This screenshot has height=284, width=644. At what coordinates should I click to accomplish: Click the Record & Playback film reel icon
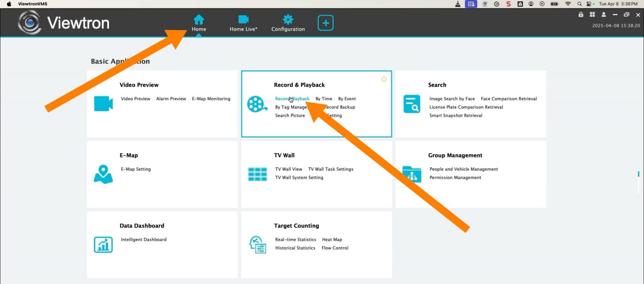point(257,104)
